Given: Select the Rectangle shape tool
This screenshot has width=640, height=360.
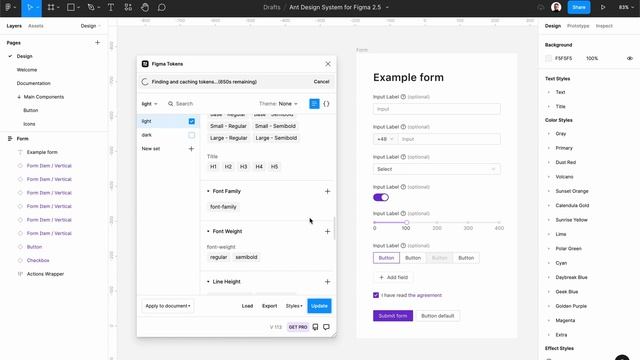Looking at the screenshot, I should coord(71,7).
